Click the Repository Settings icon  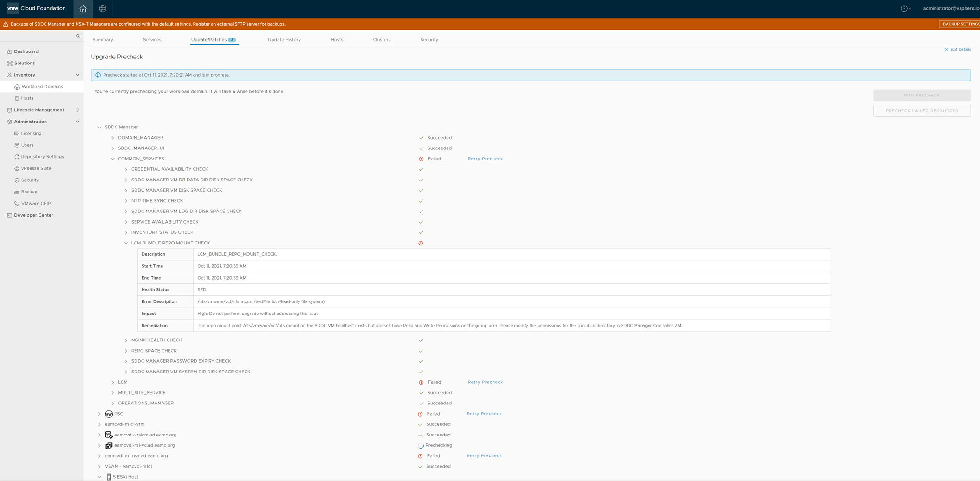coord(17,157)
